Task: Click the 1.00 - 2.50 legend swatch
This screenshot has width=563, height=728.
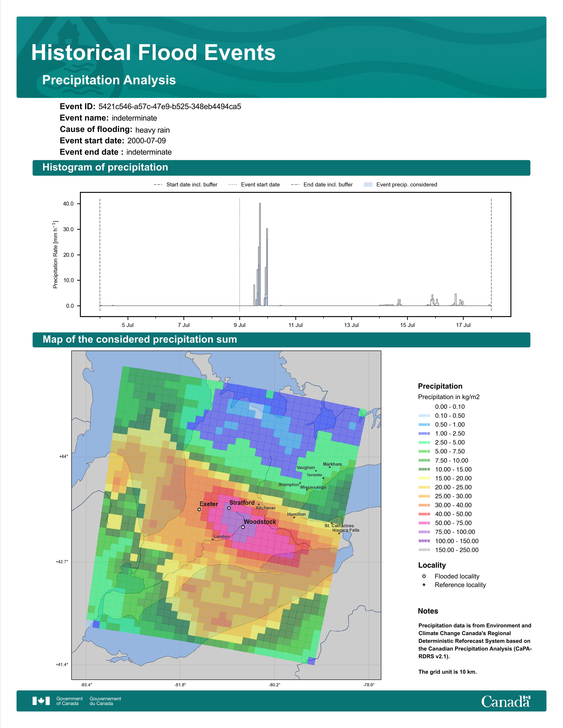Action: (x=424, y=434)
